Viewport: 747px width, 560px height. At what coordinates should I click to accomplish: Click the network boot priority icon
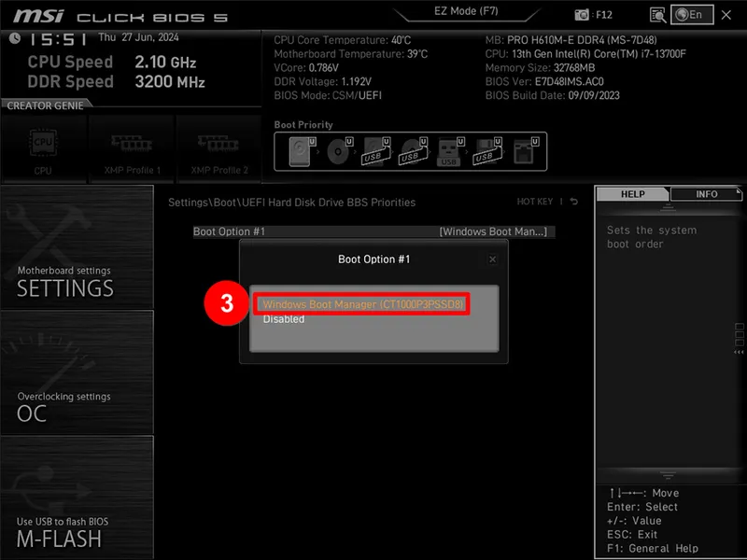pos(527,151)
